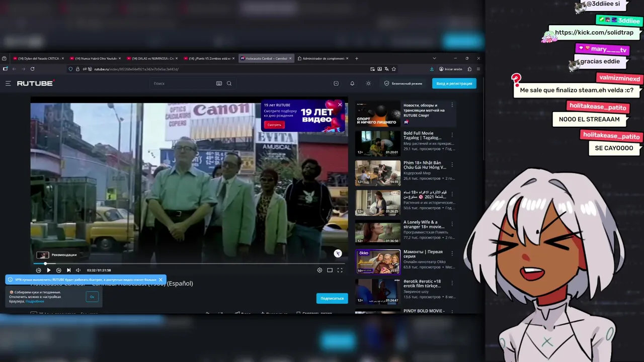The width and height of the screenshot is (644, 362).
Task: Open options for Phim 18+ Nhật Bản video
Action: click(452, 164)
